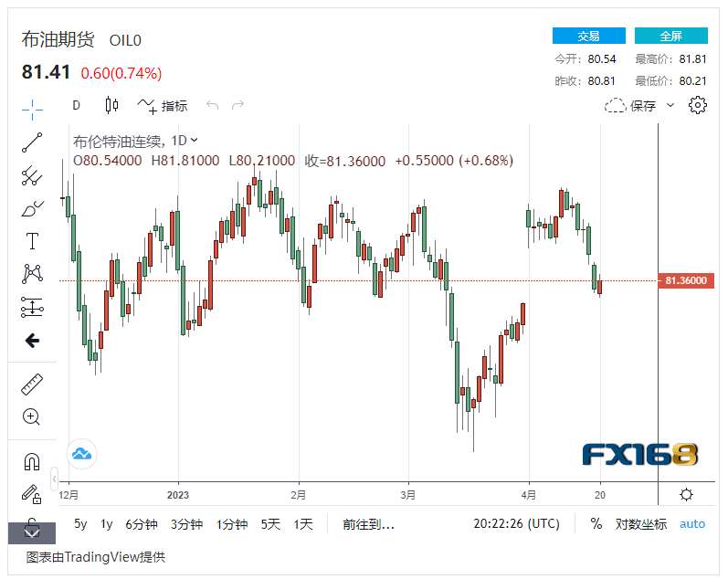728x579 pixels.
Task: Click the blue 交易 trade button
Action: pyautogui.click(x=588, y=36)
